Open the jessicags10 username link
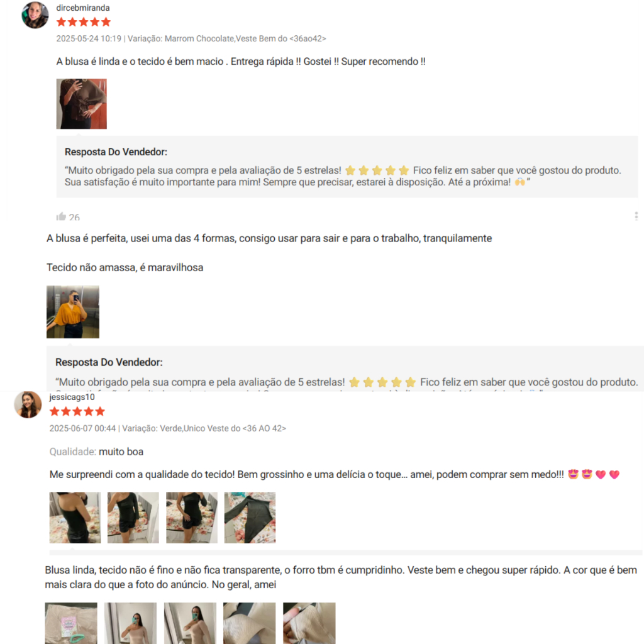This screenshot has height=644, width=644. pyautogui.click(x=72, y=397)
